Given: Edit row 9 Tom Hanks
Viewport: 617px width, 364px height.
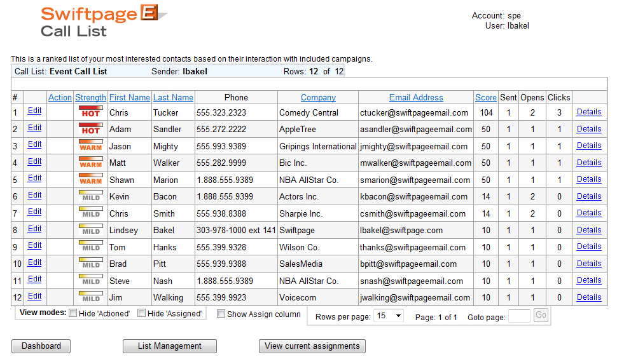Looking at the screenshot, I should click(34, 245).
